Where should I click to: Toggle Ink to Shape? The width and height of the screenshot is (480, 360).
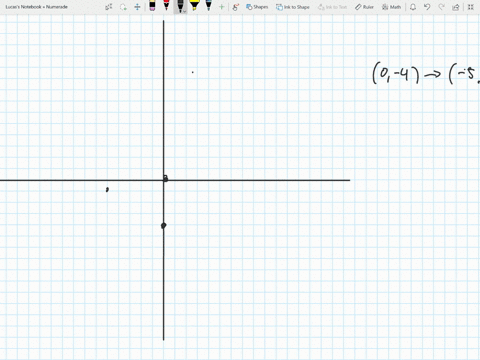pos(293,7)
